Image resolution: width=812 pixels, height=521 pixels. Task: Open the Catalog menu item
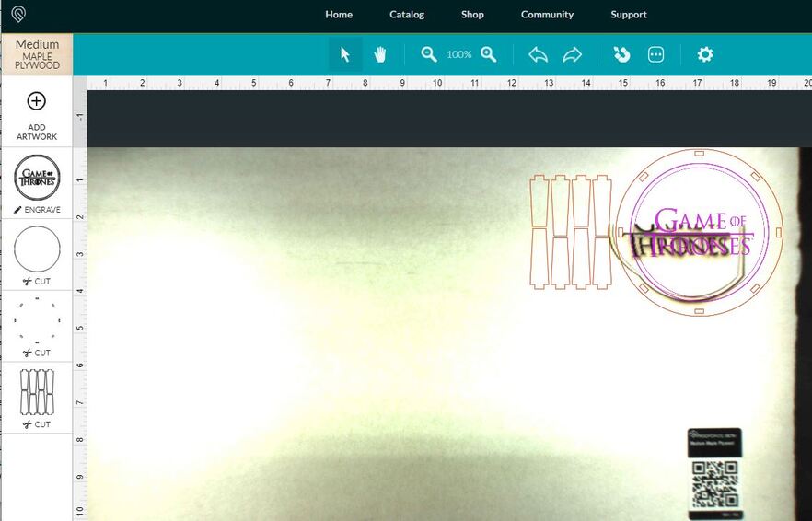tap(407, 15)
